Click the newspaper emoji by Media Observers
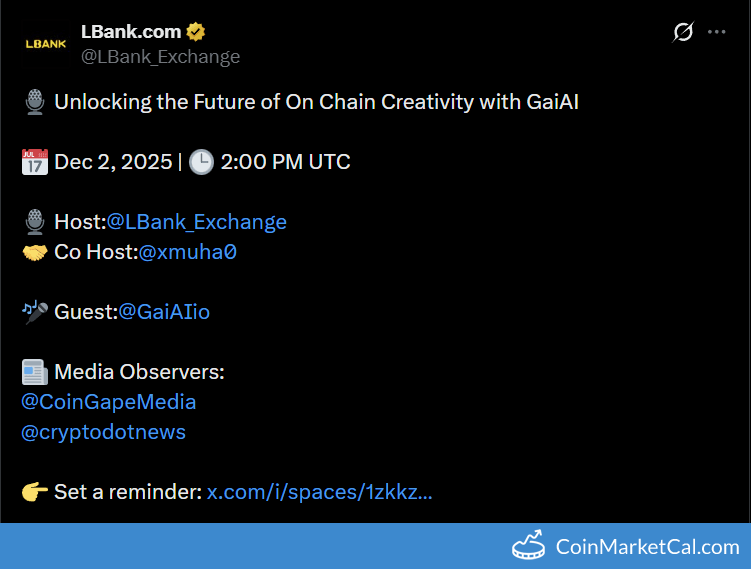This screenshot has width=751, height=569. click(35, 372)
